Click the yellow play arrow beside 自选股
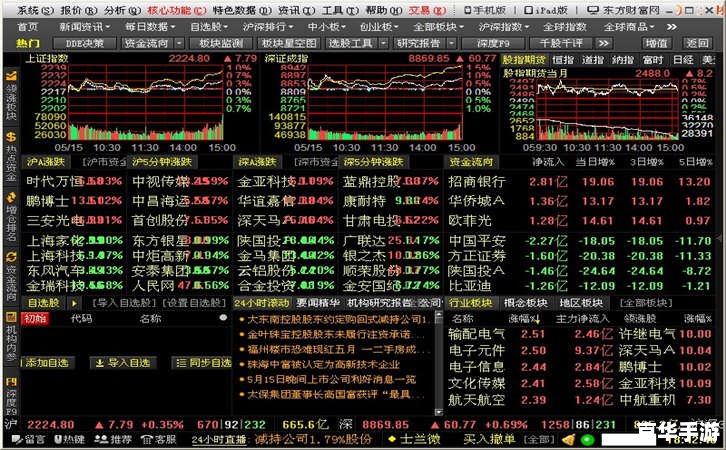Viewport: 726px width, 450px height. tap(74, 304)
